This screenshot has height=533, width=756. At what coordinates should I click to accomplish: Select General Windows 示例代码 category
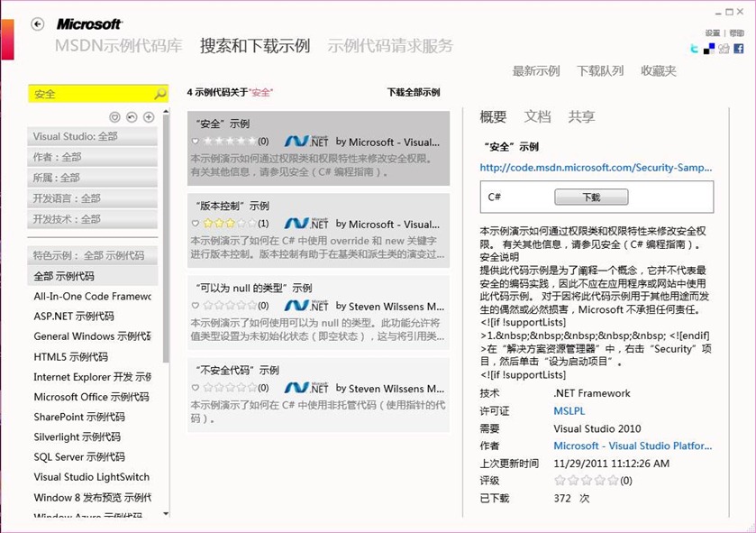click(x=93, y=336)
